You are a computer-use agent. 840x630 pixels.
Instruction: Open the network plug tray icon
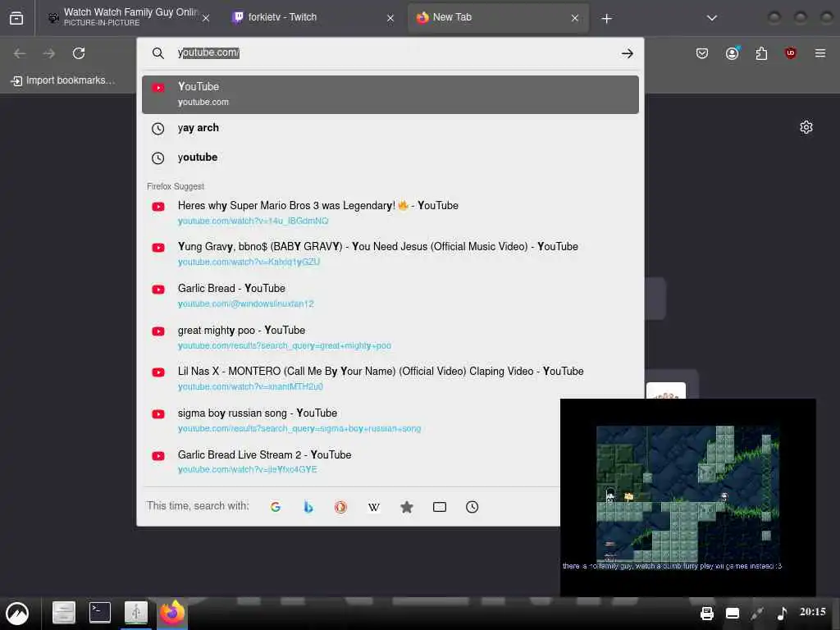(x=757, y=614)
